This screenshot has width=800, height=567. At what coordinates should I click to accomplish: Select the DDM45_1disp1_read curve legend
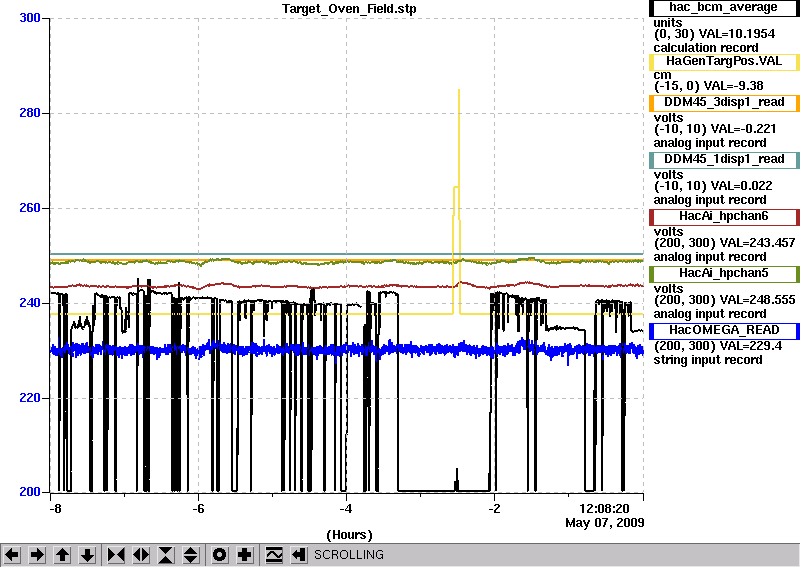point(723,160)
